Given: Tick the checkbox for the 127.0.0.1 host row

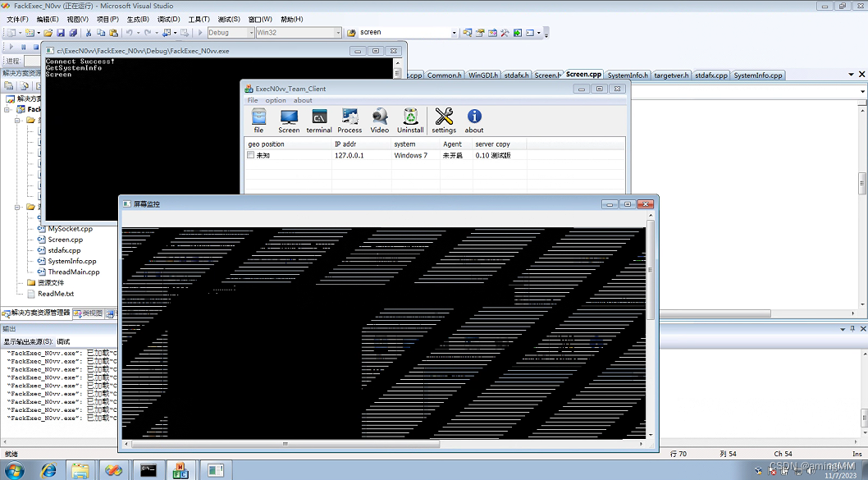Looking at the screenshot, I should pyautogui.click(x=251, y=155).
